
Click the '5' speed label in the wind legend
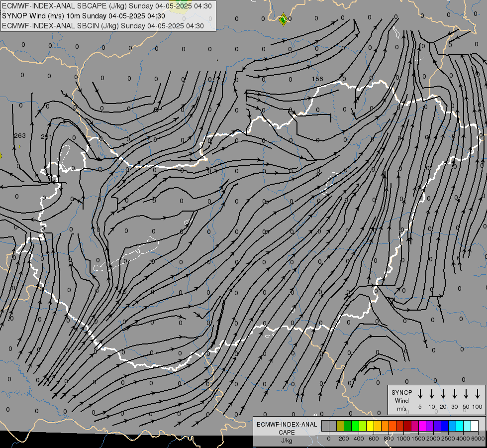pyautogui.click(x=420, y=407)
